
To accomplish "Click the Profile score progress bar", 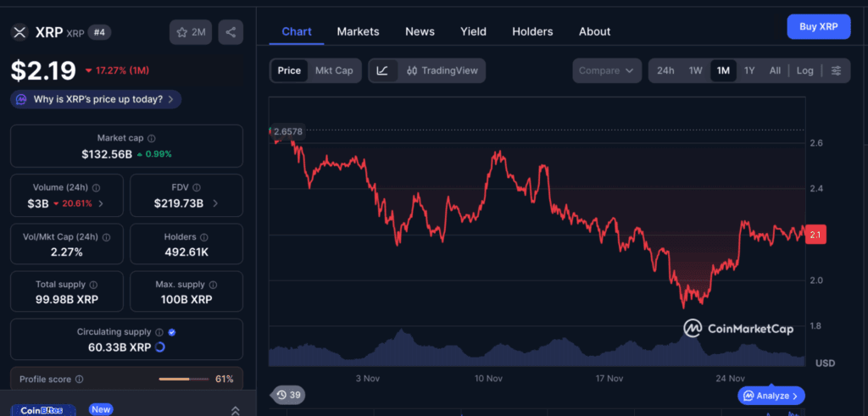I will pyautogui.click(x=183, y=379).
